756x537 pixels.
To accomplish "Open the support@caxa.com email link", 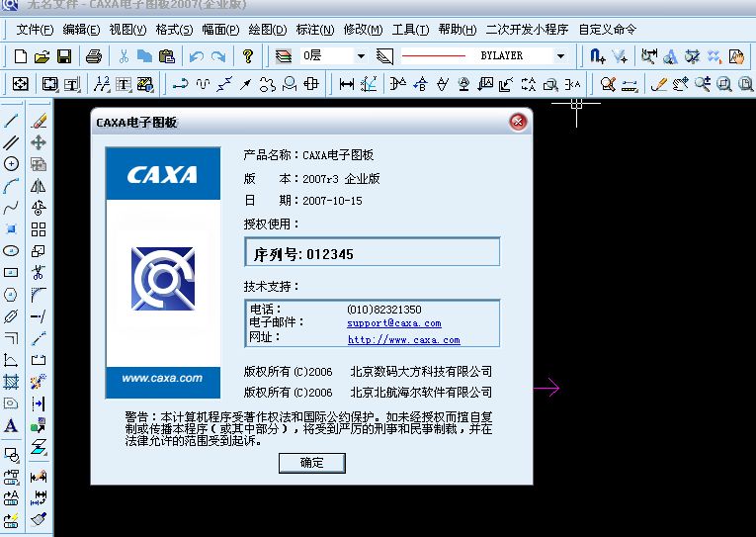I will pyautogui.click(x=394, y=323).
